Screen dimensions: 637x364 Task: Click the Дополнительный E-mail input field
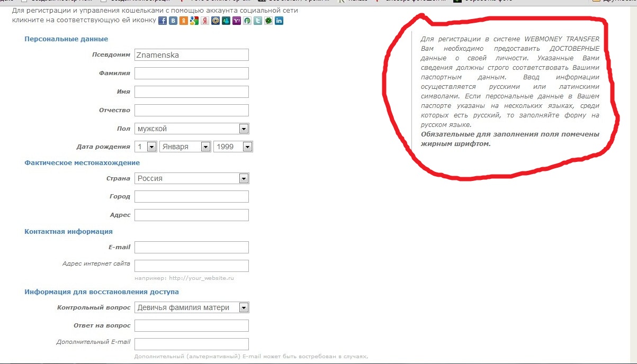click(x=192, y=344)
